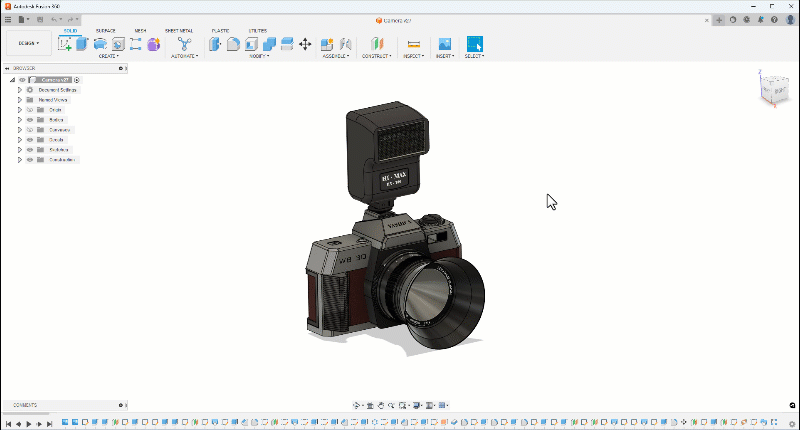Switch to the Surface tab
Image resolution: width=800 pixels, height=430 pixels.
[105, 31]
